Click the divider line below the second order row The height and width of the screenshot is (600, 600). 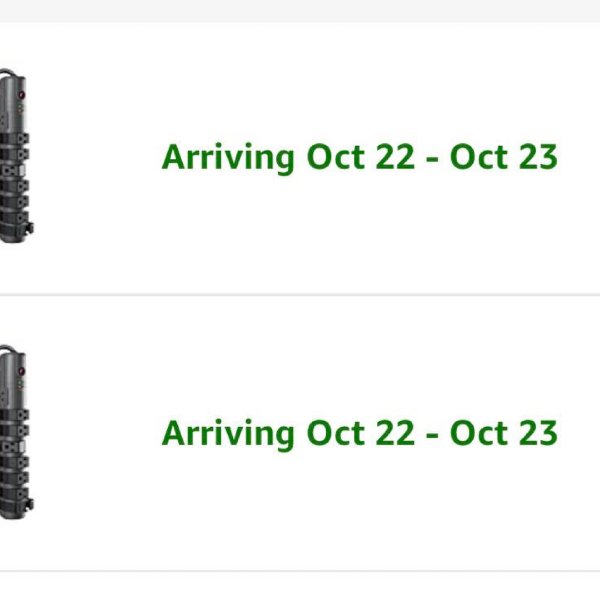click(x=300, y=571)
